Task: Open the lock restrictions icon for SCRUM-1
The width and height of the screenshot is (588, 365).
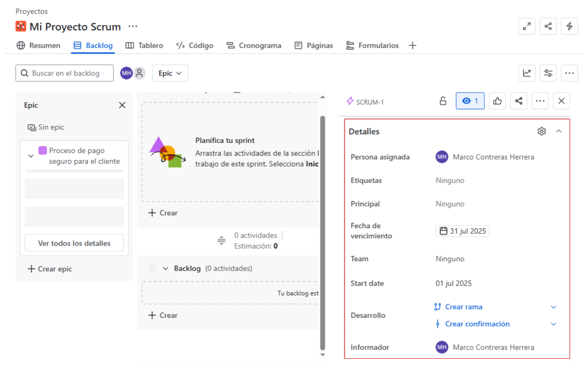Action: (442, 101)
